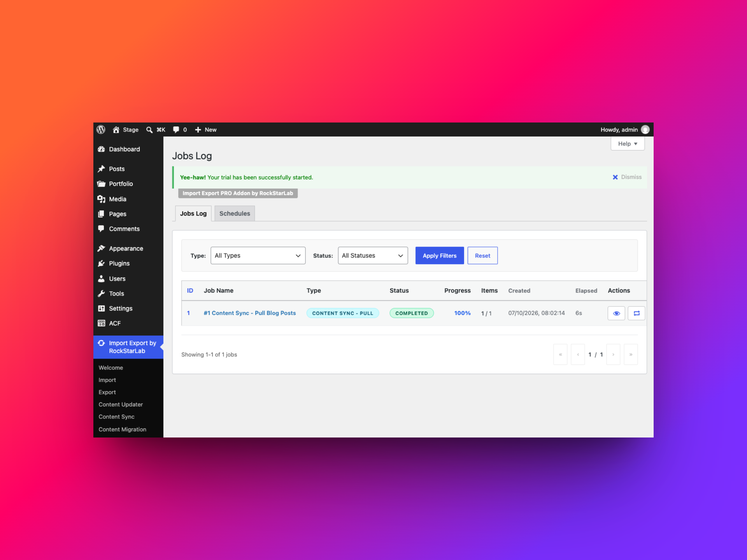Open the Content Migration submenu item
This screenshot has height=560, width=747.
[123, 429]
